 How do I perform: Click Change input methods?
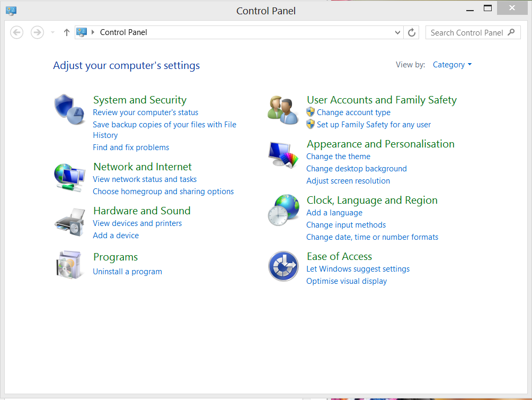tap(346, 225)
